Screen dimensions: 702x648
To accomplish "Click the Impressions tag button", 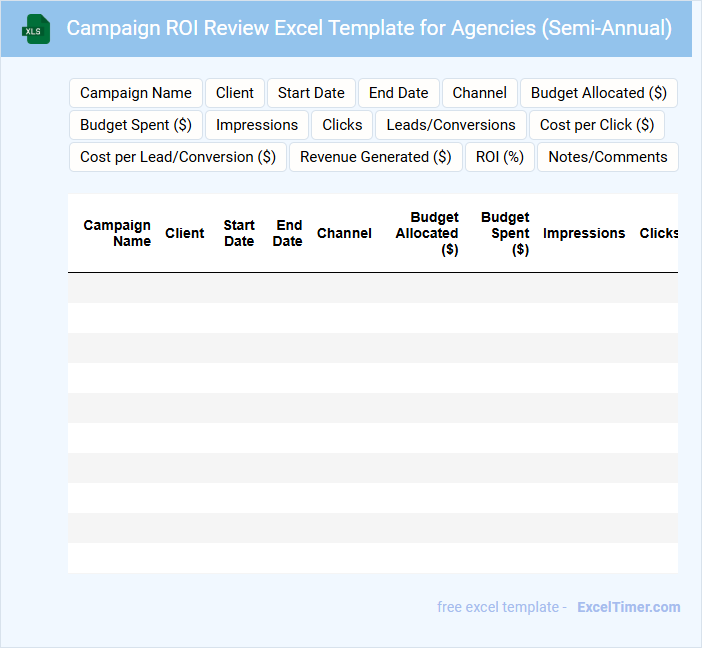I will click(257, 125).
